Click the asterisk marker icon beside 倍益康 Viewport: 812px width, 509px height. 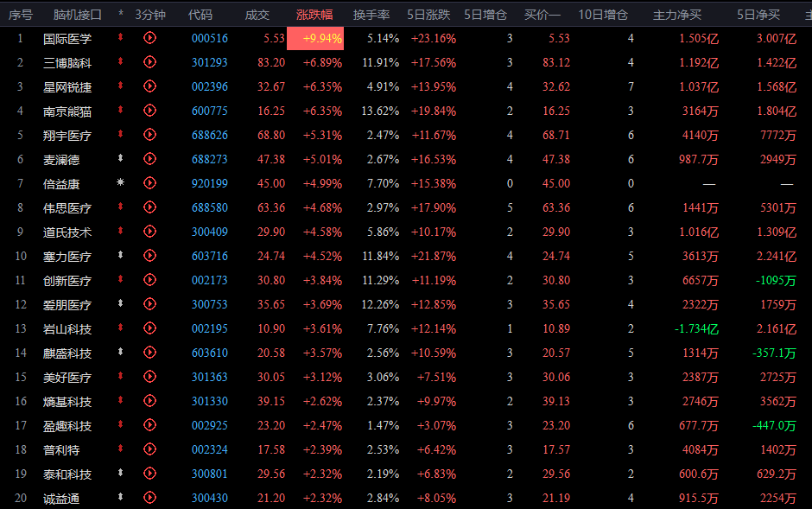120,183
